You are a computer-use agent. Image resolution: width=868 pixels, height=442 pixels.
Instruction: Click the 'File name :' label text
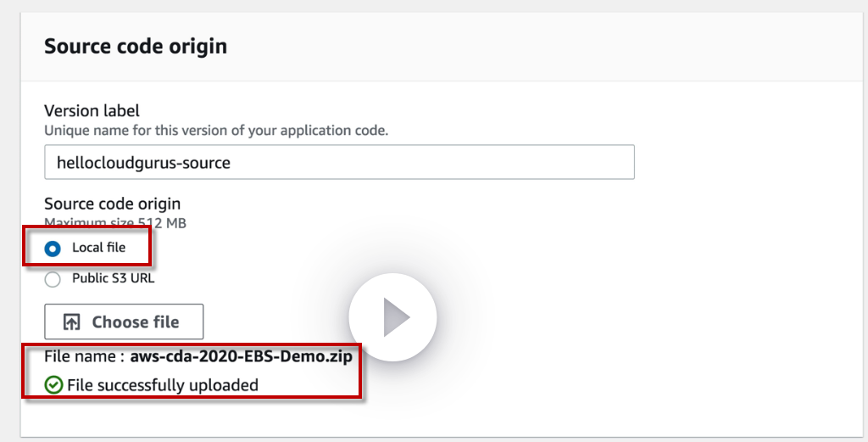(x=84, y=357)
